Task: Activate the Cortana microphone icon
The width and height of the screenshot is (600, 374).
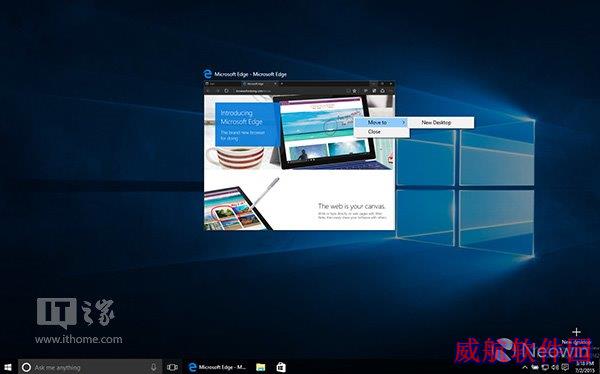Action: tap(153, 367)
